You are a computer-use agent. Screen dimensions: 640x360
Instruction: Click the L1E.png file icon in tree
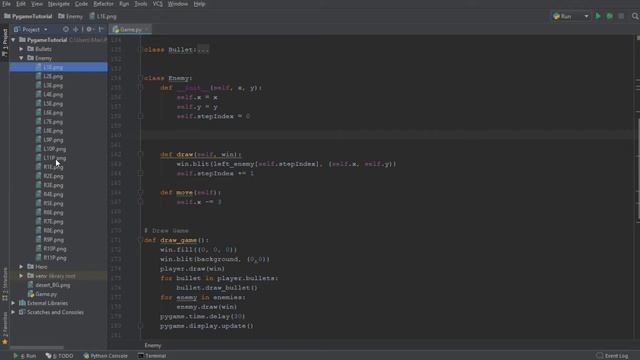38,67
